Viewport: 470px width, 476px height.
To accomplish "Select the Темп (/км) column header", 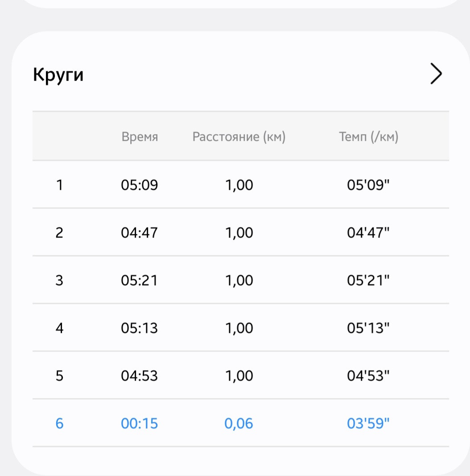I will 368,137.
